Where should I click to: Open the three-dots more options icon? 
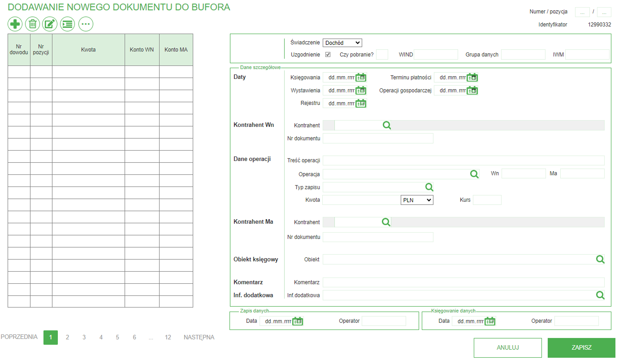point(86,24)
